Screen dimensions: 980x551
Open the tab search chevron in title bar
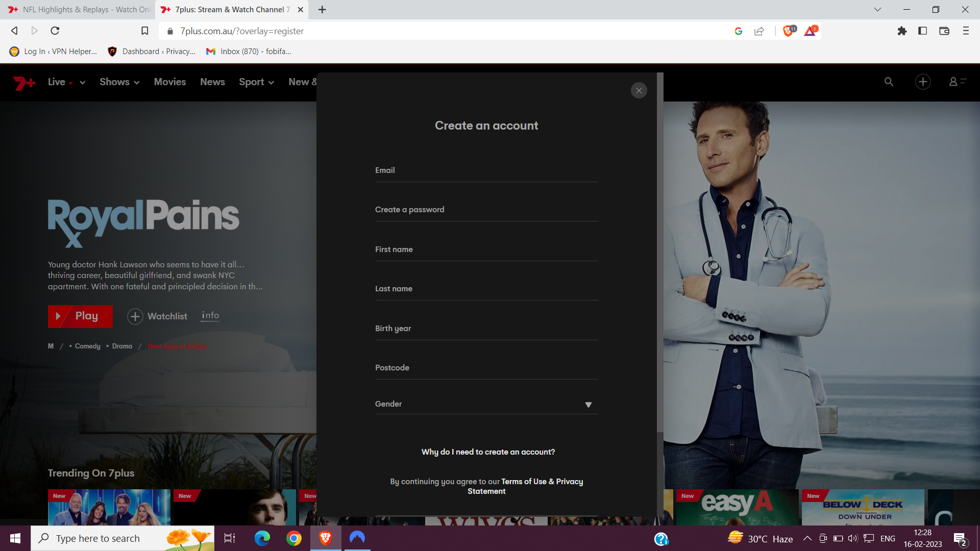click(x=877, y=10)
